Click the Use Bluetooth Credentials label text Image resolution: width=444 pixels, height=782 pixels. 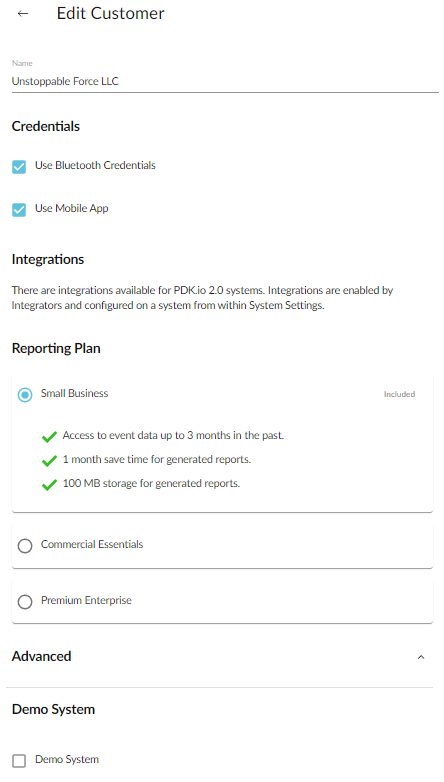pos(95,166)
